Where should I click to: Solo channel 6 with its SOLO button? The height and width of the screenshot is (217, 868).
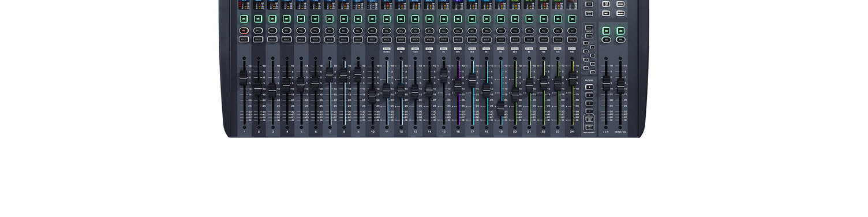[315, 39]
